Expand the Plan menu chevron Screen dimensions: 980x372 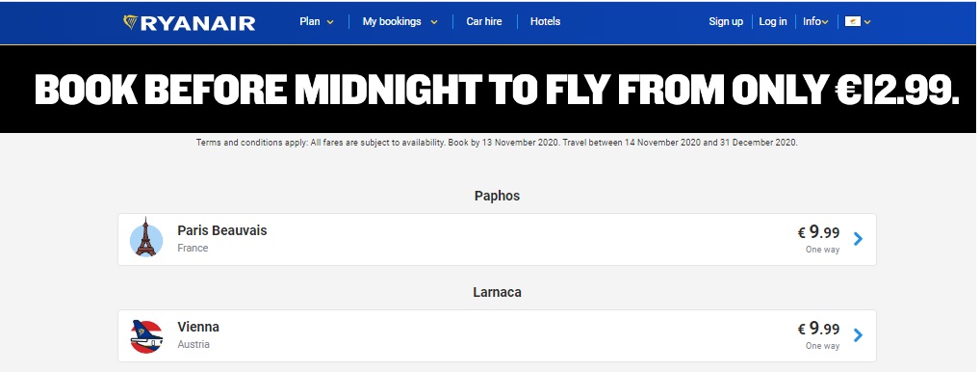(x=330, y=22)
